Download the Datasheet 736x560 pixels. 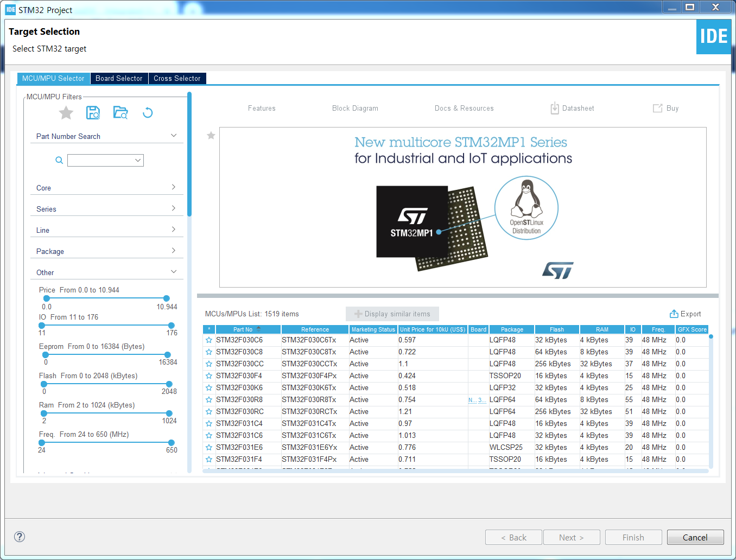[572, 109]
